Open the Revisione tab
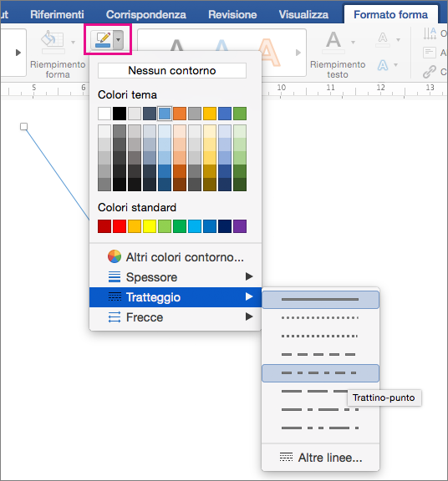The height and width of the screenshot is (481, 448). coord(232,14)
